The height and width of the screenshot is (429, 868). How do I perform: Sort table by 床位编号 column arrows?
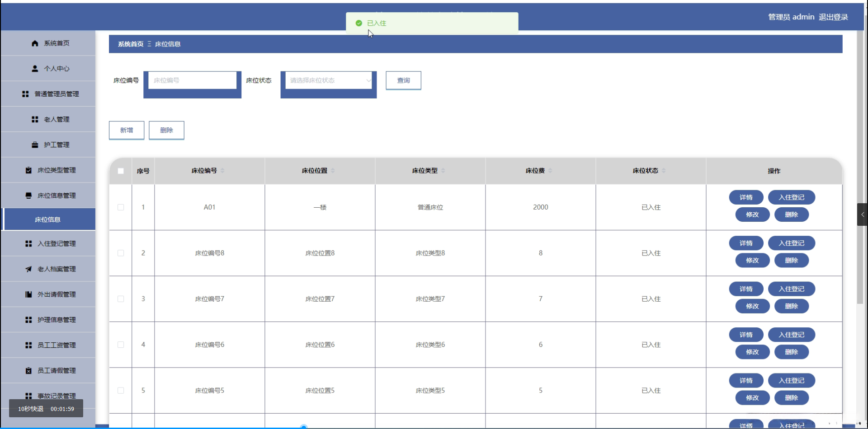222,171
